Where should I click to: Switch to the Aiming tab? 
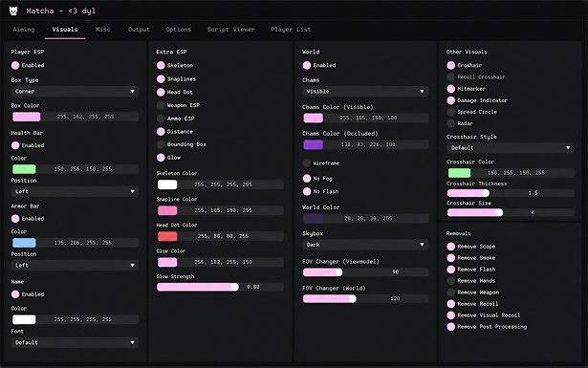24,30
